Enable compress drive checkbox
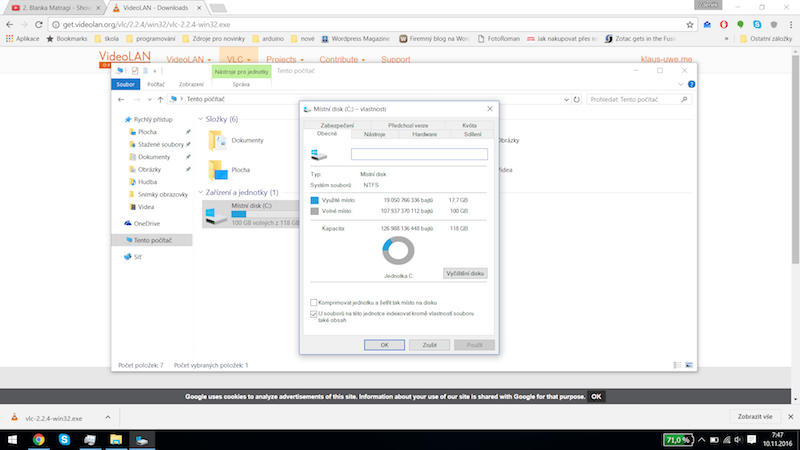Screen dimensions: 800x450 click(x=314, y=302)
